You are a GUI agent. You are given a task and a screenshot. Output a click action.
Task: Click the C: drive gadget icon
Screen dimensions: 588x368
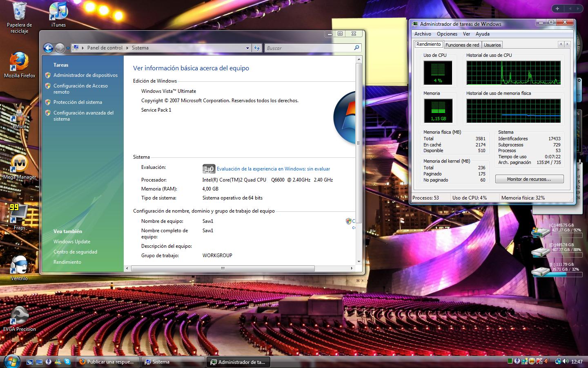click(540, 232)
